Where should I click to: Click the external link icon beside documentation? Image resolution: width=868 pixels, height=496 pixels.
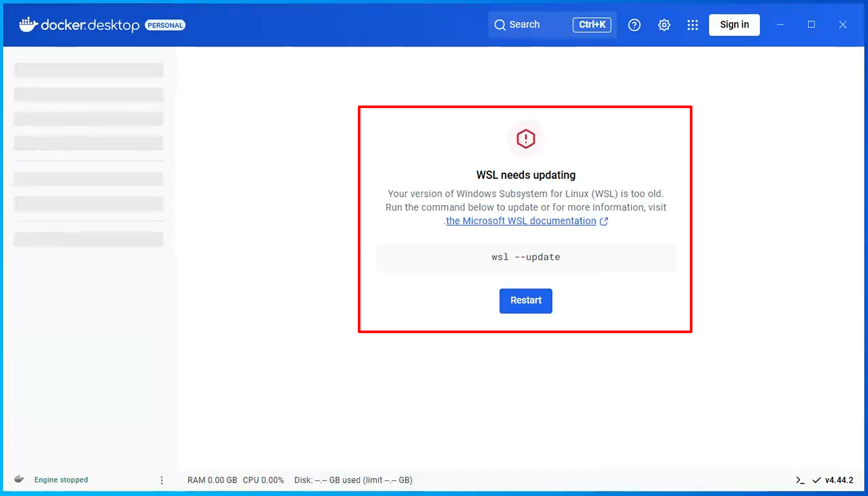604,221
